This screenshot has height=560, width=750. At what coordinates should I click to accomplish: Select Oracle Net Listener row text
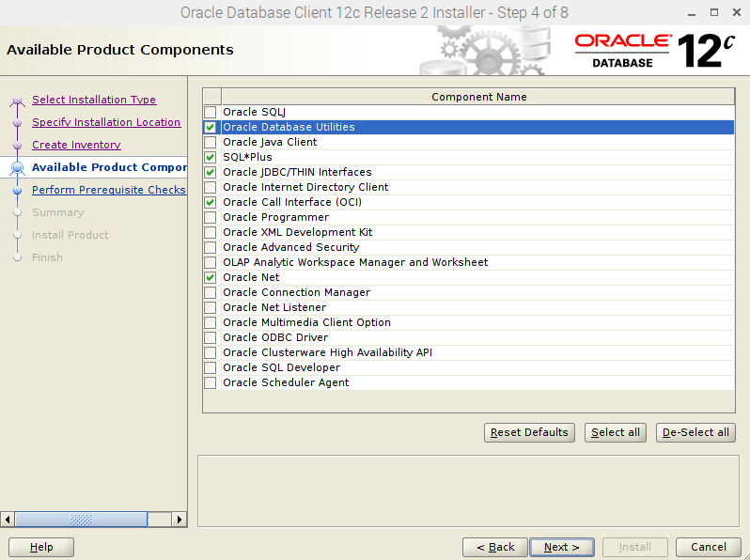[x=274, y=307]
